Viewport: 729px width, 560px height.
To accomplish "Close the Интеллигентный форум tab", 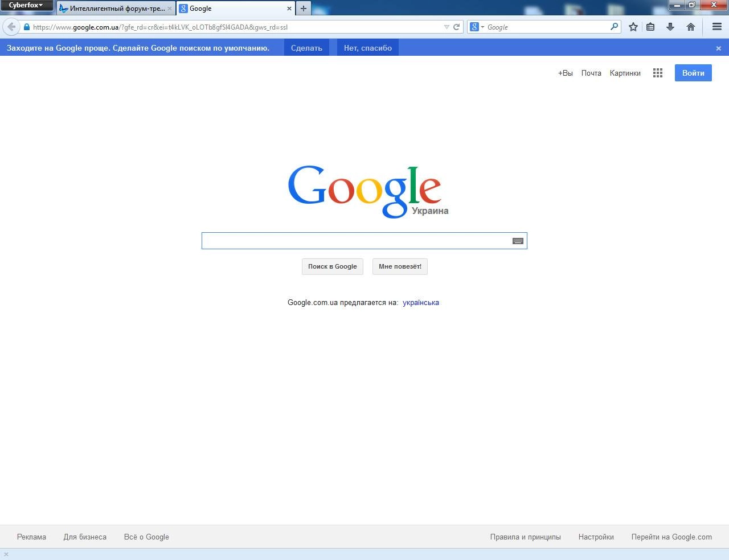I will tap(169, 9).
